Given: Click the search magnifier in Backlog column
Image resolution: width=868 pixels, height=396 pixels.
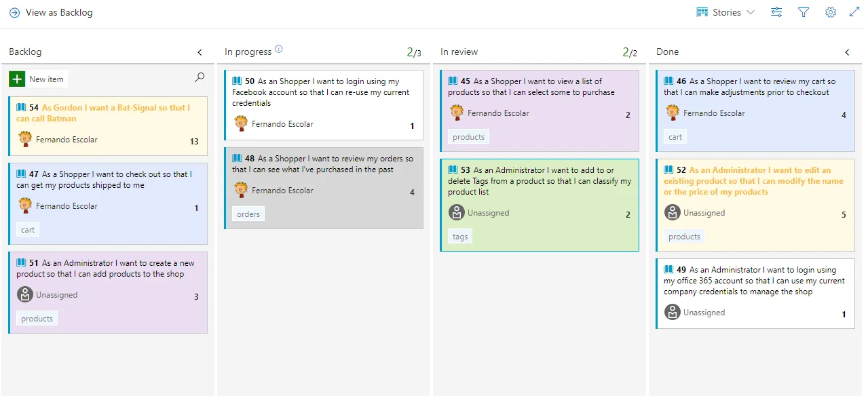Looking at the screenshot, I should [x=200, y=77].
